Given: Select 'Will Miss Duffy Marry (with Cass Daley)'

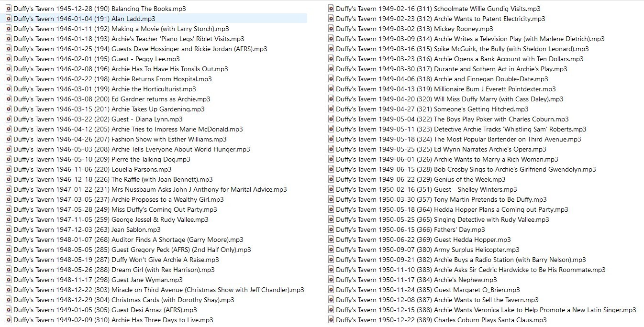Looking at the screenshot, I should click(450, 99).
